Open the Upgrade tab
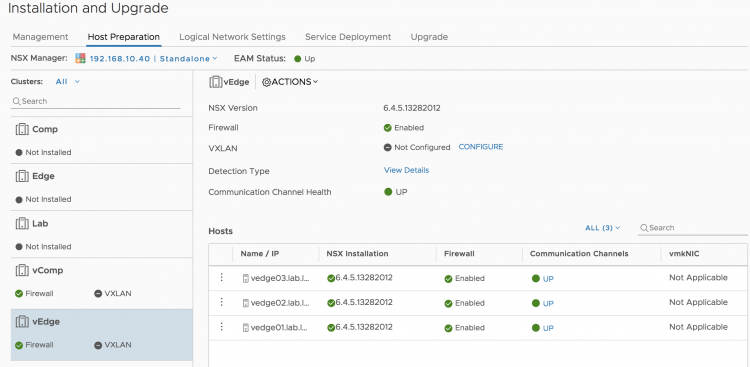Screen dimensions: 750x367 click(429, 37)
